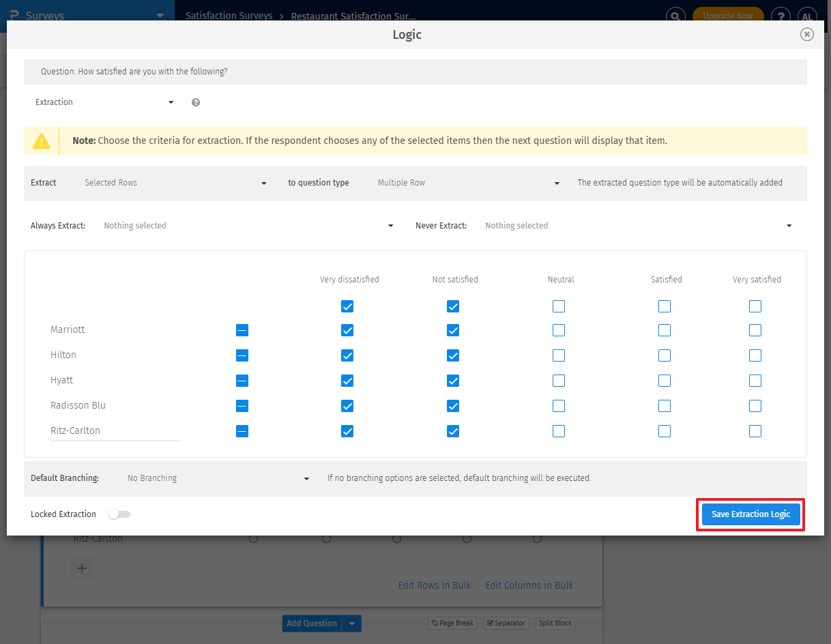Image resolution: width=831 pixels, height=644 pixels.
Task: Click Save Extraction Logic
Action: 750,514
